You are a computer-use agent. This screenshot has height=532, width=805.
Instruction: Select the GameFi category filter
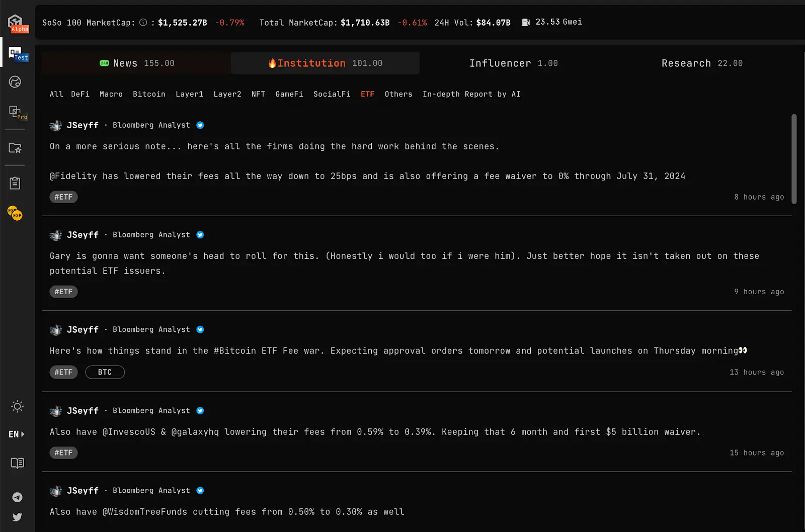(289, 94)
